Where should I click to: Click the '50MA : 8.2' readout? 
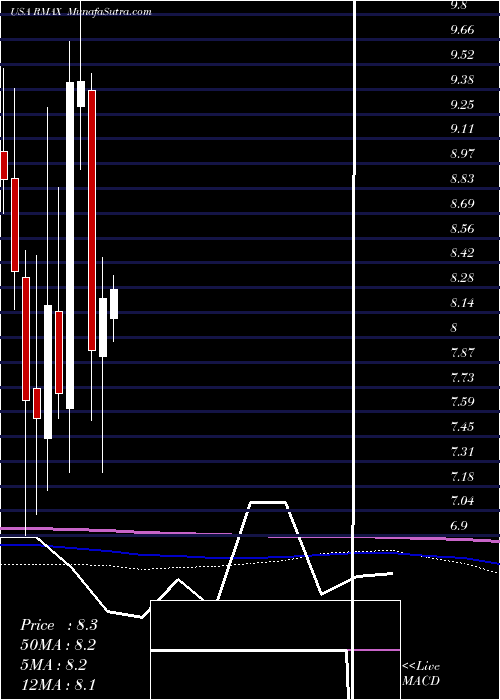tap(58, 645)
